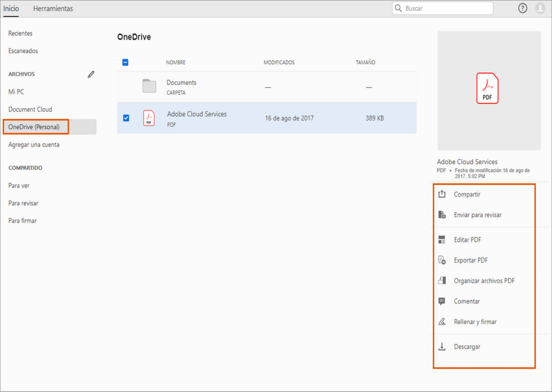Switch to the Herramientas tab
Image resolution: width=552 pixels, height=392 pixels.
tap(53, 9)
